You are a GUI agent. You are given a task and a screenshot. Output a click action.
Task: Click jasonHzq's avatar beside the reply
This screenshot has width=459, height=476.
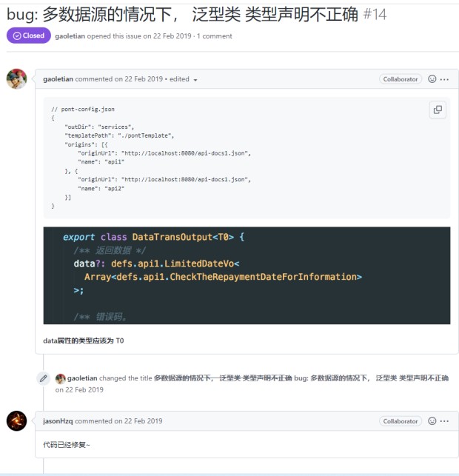pyautogui.click(x=17, y=420)
